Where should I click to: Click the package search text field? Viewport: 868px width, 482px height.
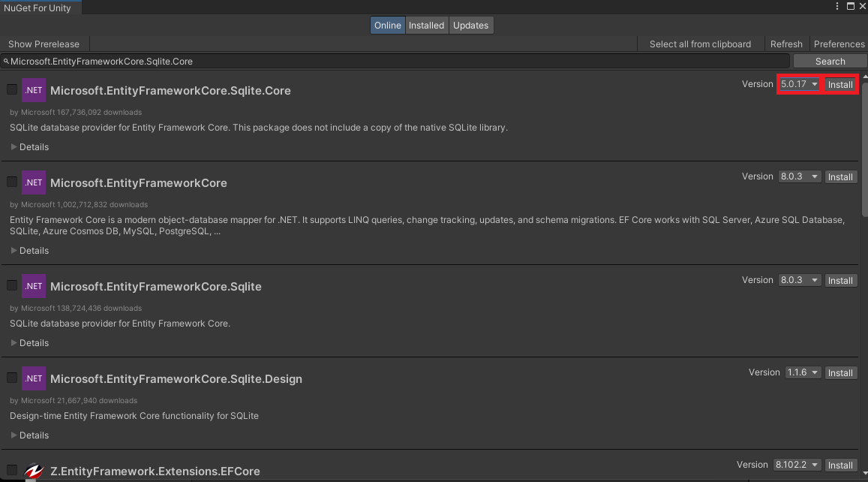coord(395,62)
